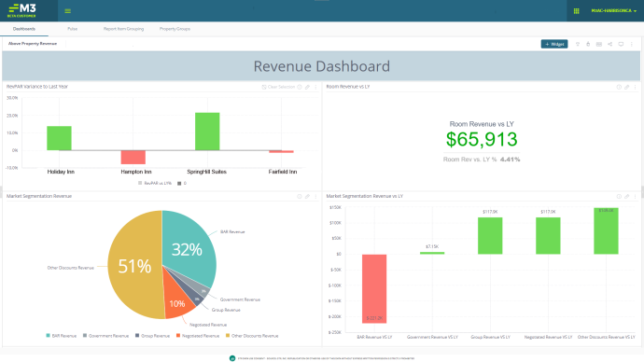
Task: Click the dashboard share icon
Action: 609,44
